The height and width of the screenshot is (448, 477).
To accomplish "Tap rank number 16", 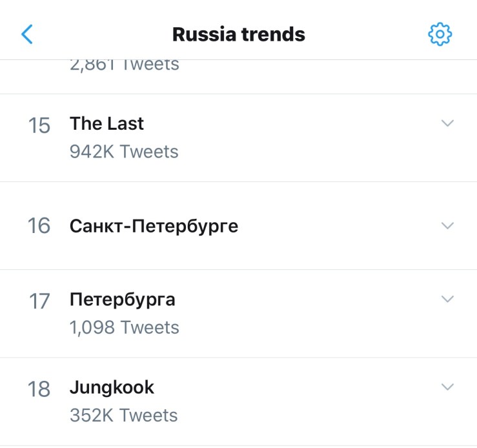I will click(x=39, y=226).
